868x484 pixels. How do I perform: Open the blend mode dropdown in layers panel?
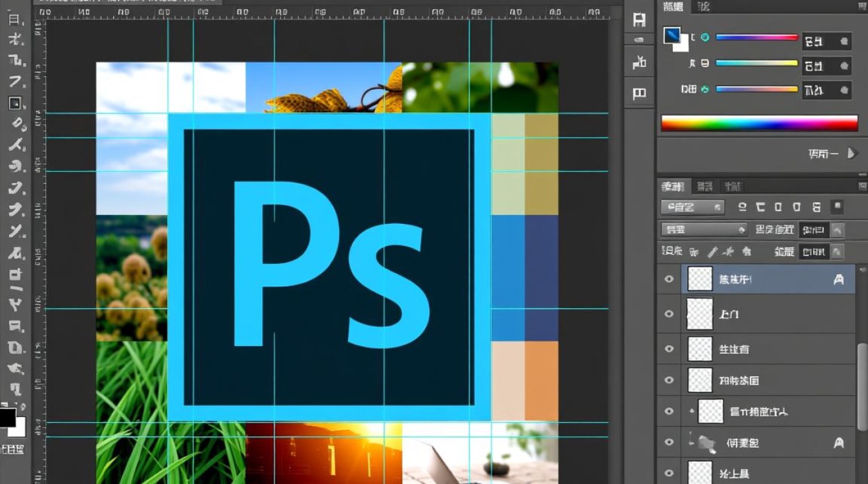703,230
